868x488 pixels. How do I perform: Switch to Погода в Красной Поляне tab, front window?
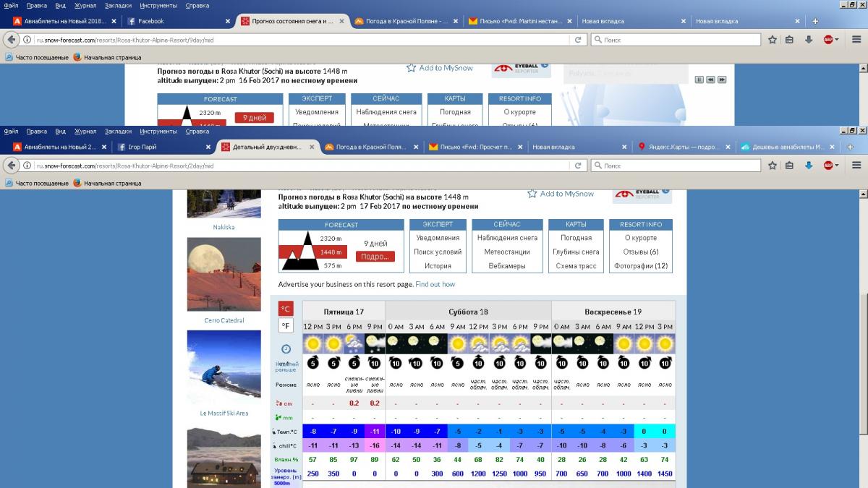(371, 147)
